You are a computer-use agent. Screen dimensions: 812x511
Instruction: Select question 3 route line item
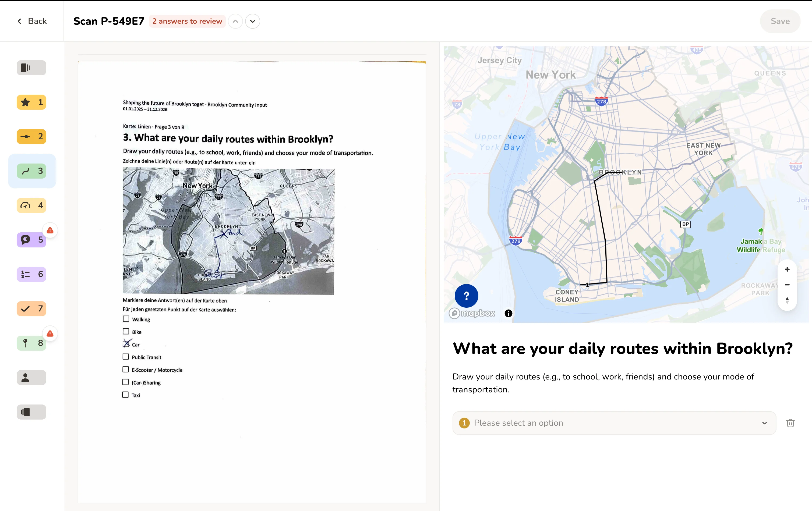31,171
